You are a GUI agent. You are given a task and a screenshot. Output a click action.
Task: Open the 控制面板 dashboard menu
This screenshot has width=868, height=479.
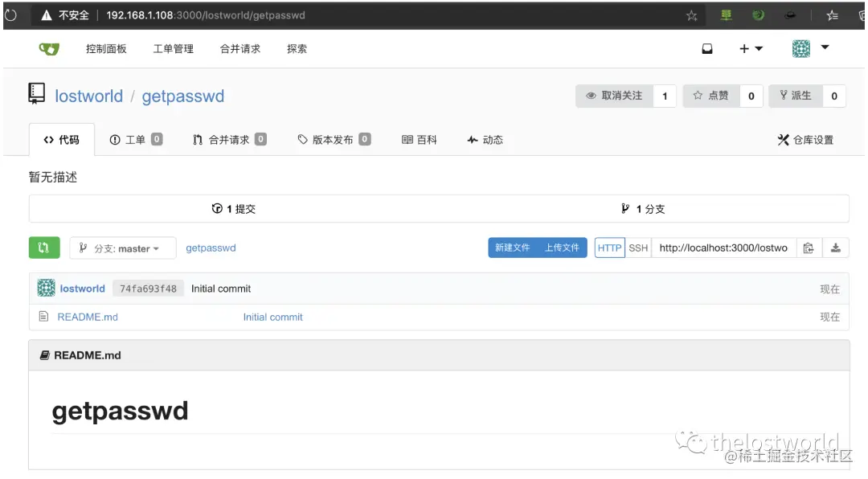106,49
